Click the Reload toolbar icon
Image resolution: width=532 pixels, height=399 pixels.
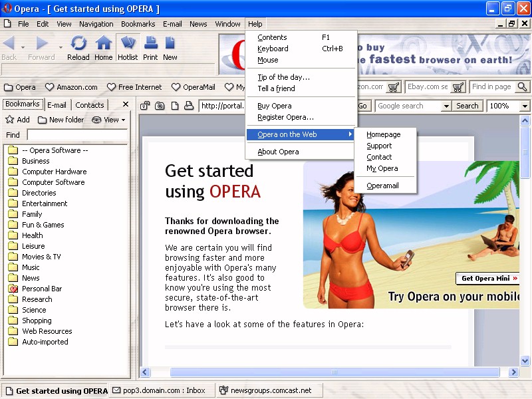[78, 48]
